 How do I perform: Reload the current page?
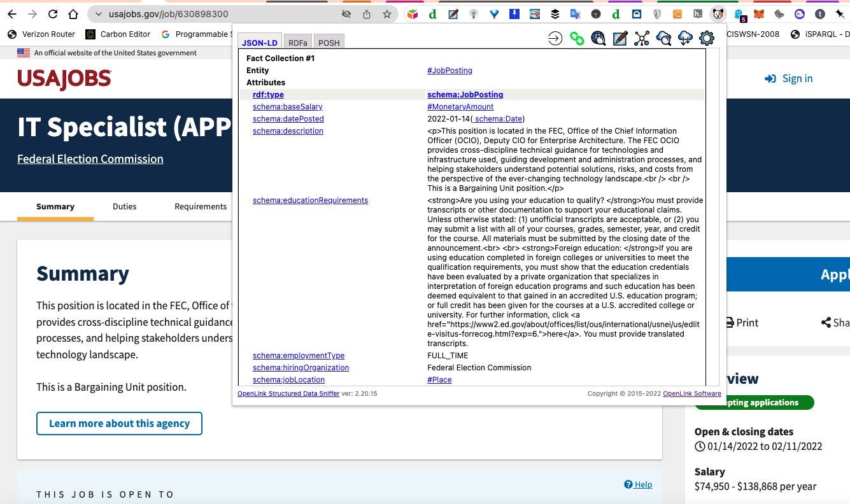pyautogui.click(x=53, y=14)
